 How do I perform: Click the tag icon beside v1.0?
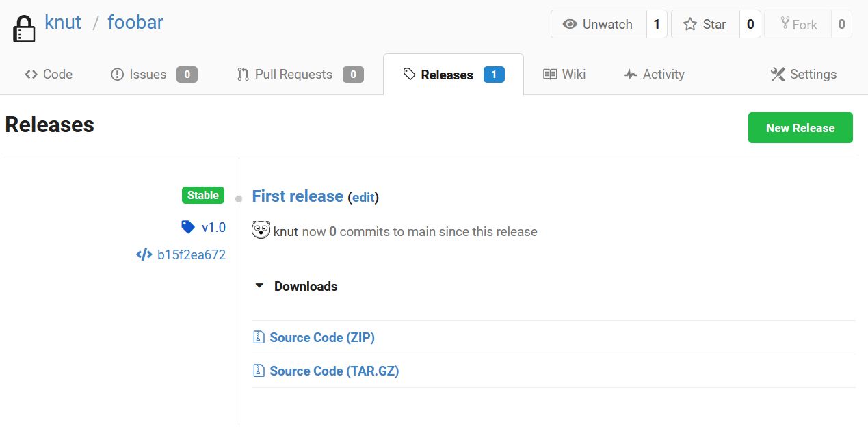[x=187, y=227]
